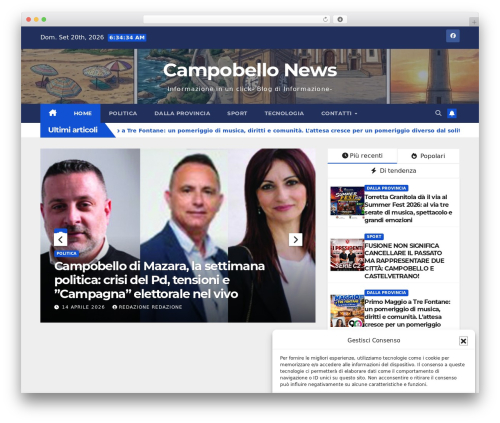The image size is (500, 423).
Task: Click SPORT badge above Fusione article
Action: 374,236
